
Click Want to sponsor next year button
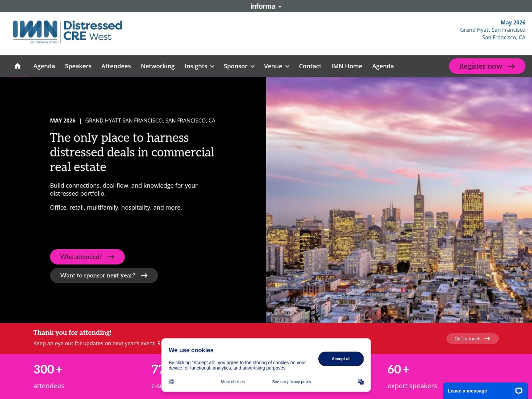click(x=104, y=275)
